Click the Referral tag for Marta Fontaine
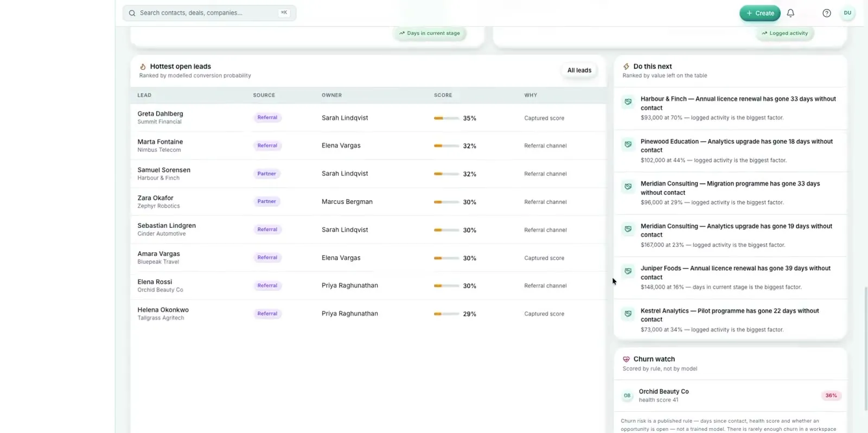Screen dimensions: 868x433 tap(267, 146)
